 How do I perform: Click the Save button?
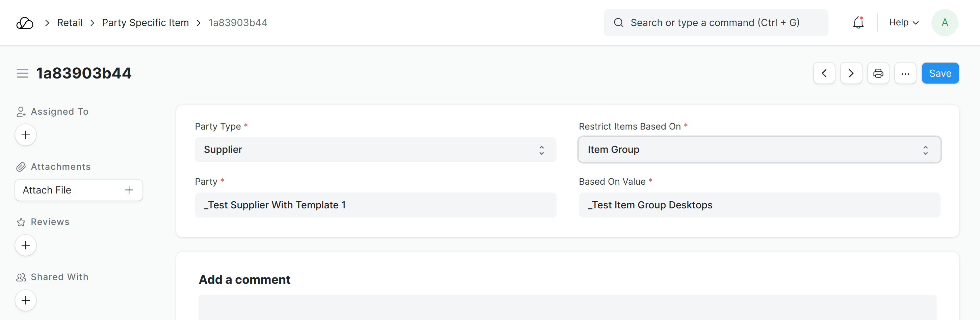(940, 73)
